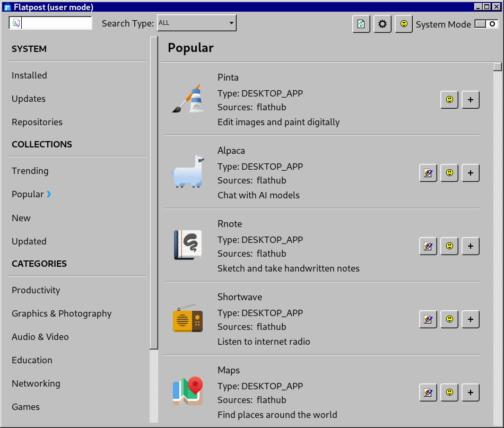Select the Trending collection
This screenshot has width=504, height=428.
pos(30,171)
